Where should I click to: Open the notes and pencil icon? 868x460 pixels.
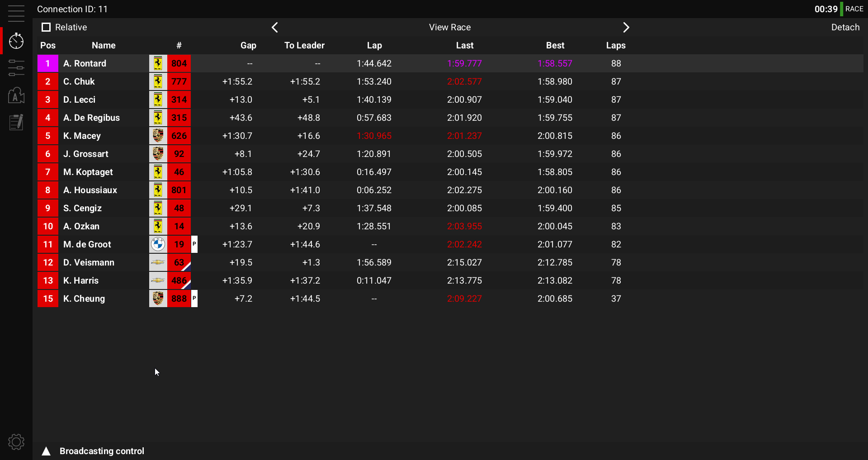coord(16,122)
